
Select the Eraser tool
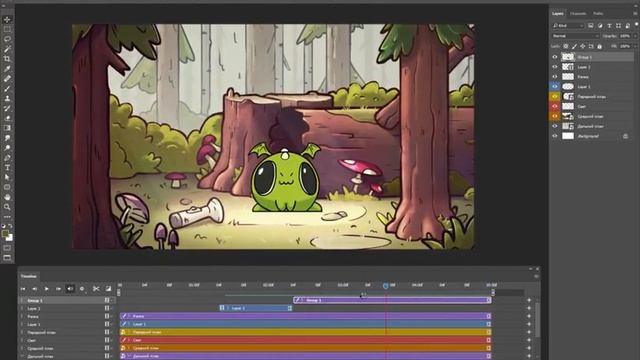[7, 118]
